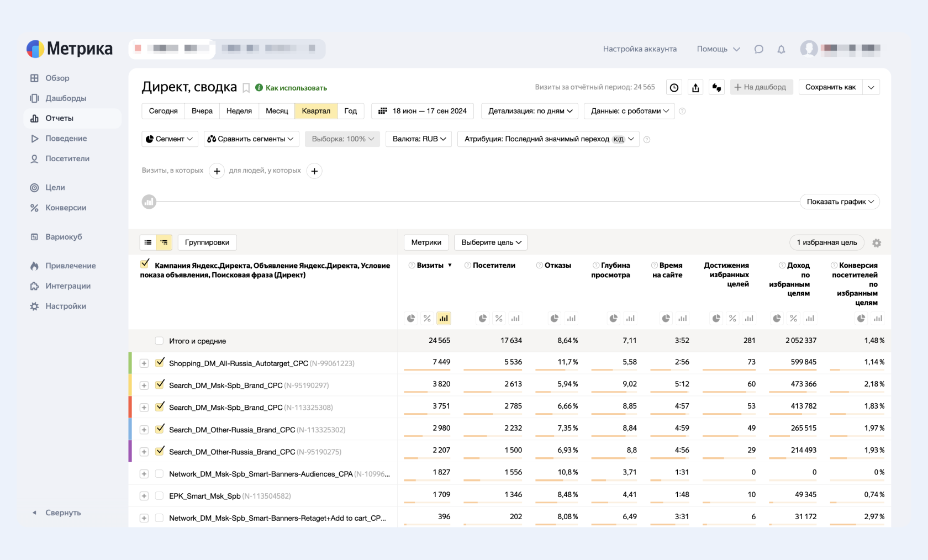Image resolution: width=928 pixels, height=560 pixels.
Task: Click the compare reports icon in header
Action: [717, 87]
